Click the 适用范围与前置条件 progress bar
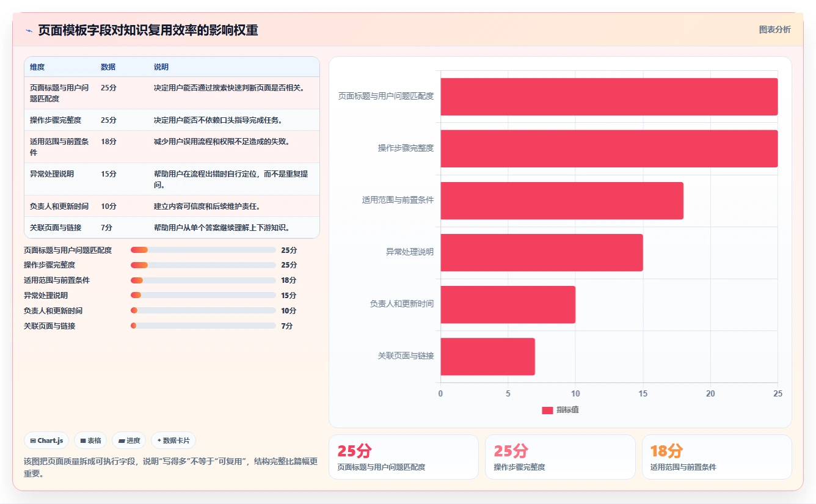The height and width of the screenshot is (504, 816). pyautogui.click(x=203, y=280)
